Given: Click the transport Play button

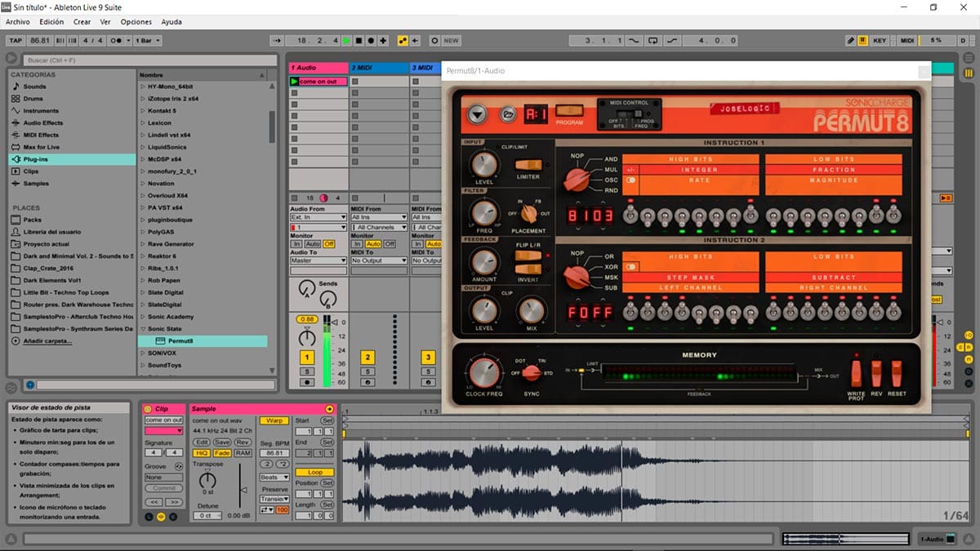Looking at the screenshot, I should pos(346,40).
